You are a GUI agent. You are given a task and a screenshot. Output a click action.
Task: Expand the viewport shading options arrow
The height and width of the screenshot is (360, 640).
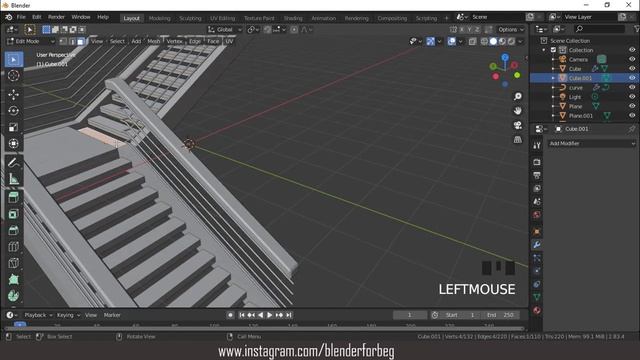tap(520, 41)
